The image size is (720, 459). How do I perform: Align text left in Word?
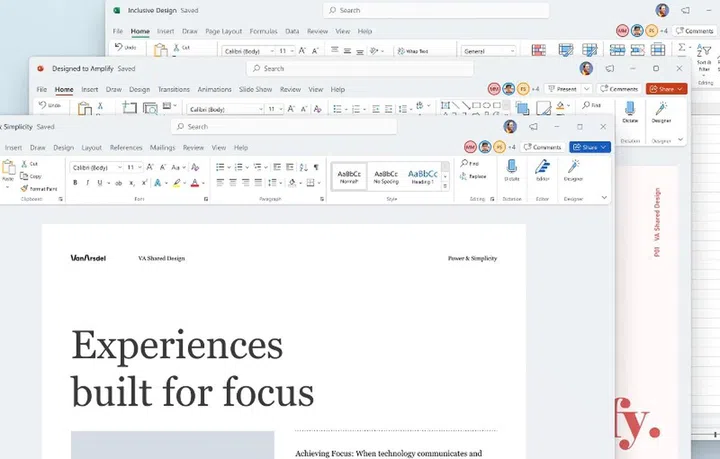[220, 183]
